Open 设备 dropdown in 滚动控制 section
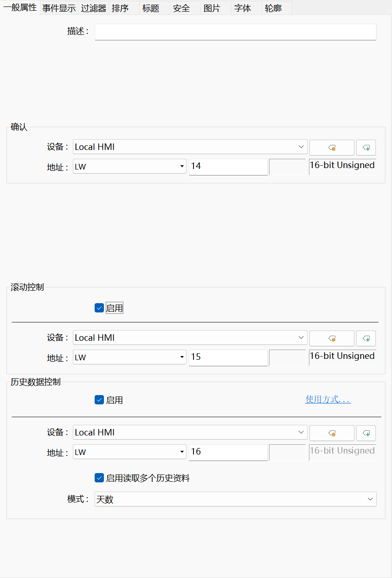 pyautogui.click(x=190, y=338)
